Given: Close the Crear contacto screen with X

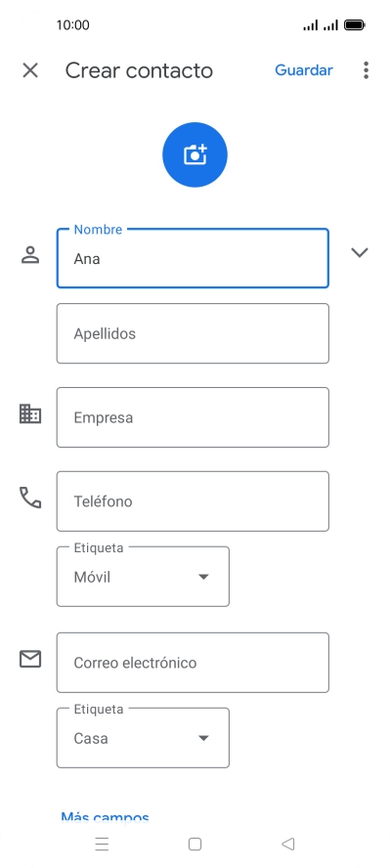Looking at the screenshot, I should (x=30, y=70).
